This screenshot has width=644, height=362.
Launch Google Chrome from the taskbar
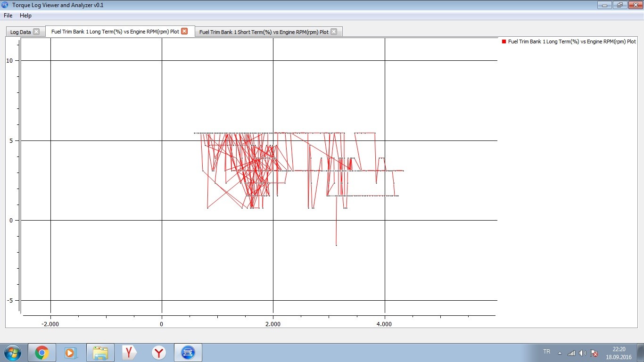point(42,353)
